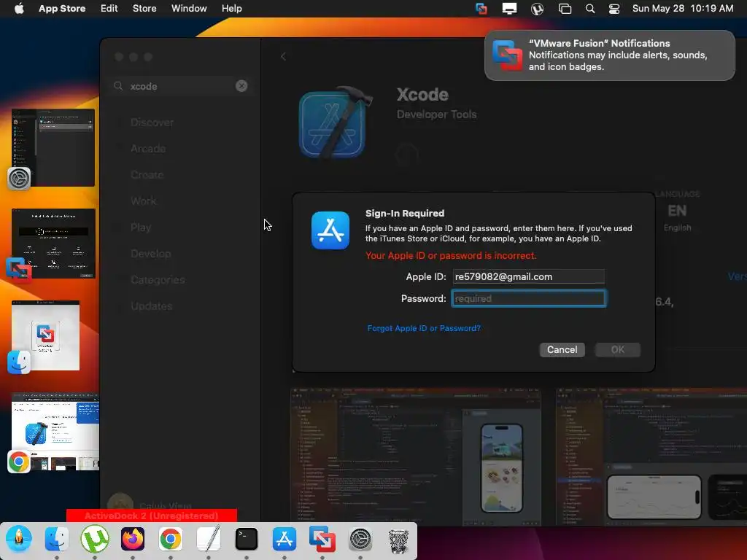Select Work in App Store sidebar
This screenshot has height=560, width=747.
144,201
